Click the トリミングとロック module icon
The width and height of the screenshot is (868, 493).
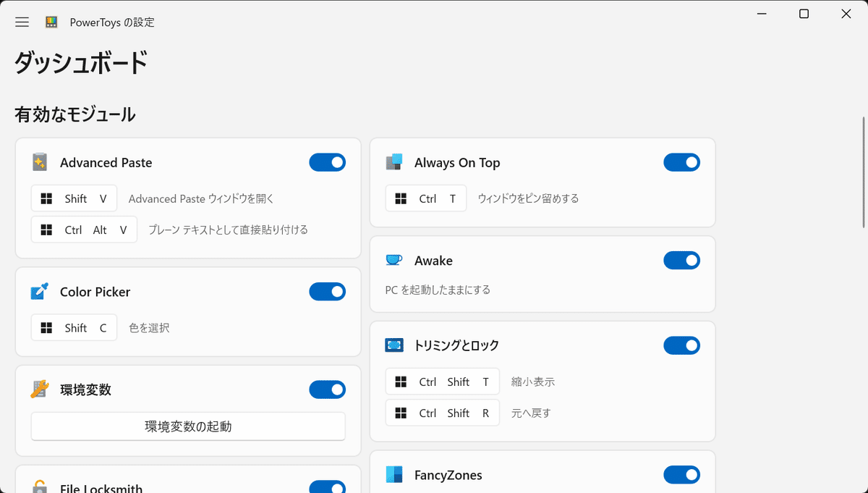point(393,345)
